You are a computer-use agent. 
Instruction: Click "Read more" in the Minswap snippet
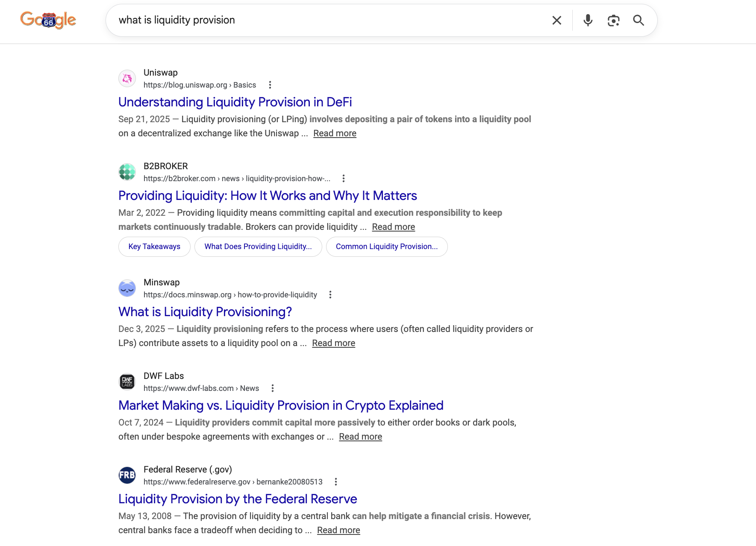click(x=333, y=343)
